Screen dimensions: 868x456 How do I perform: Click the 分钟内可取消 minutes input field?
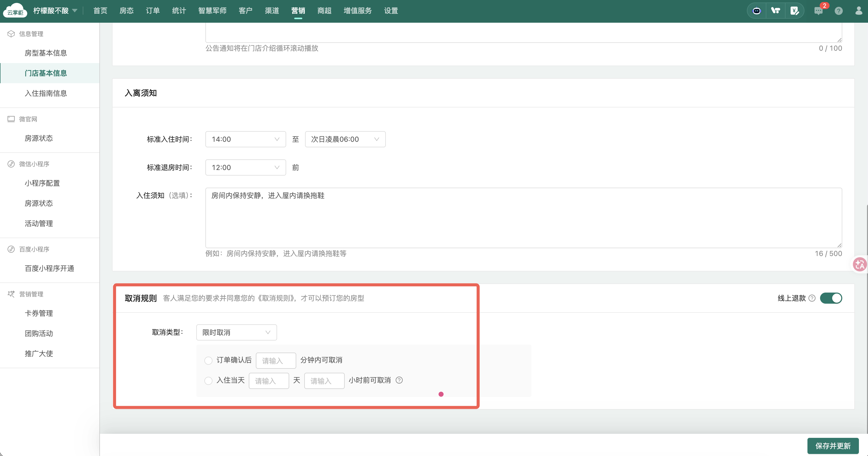click(276, 361)
